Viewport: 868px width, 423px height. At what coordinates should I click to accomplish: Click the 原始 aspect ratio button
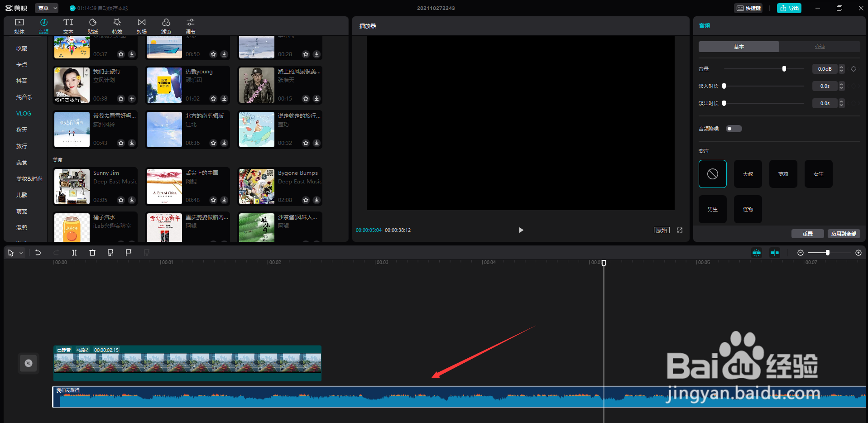pos(662,230)
